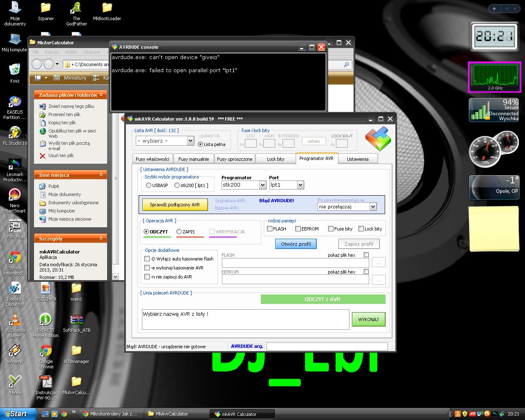Select the ZAPIS operation radio button

point(179,232)
